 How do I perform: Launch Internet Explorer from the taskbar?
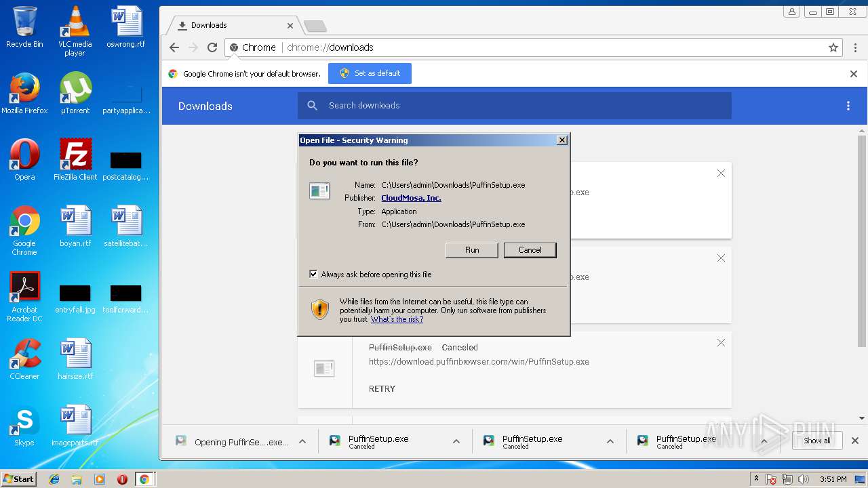54,479
